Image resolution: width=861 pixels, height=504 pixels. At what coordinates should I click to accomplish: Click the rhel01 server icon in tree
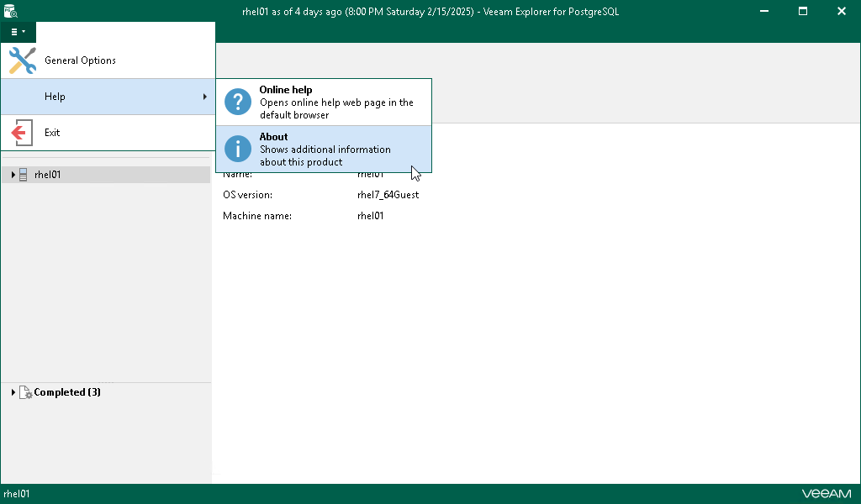point(23,175)
